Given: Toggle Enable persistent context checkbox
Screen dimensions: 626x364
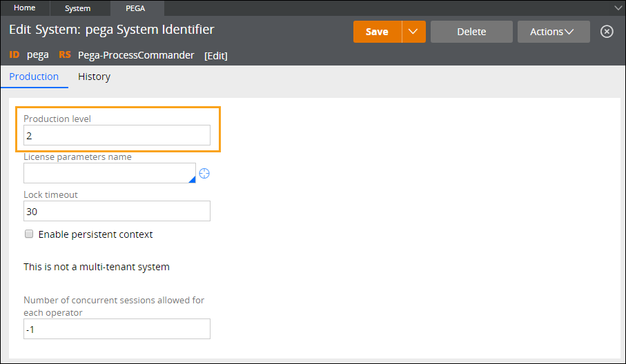Looking at the screenshot, I should click(29, 234).
